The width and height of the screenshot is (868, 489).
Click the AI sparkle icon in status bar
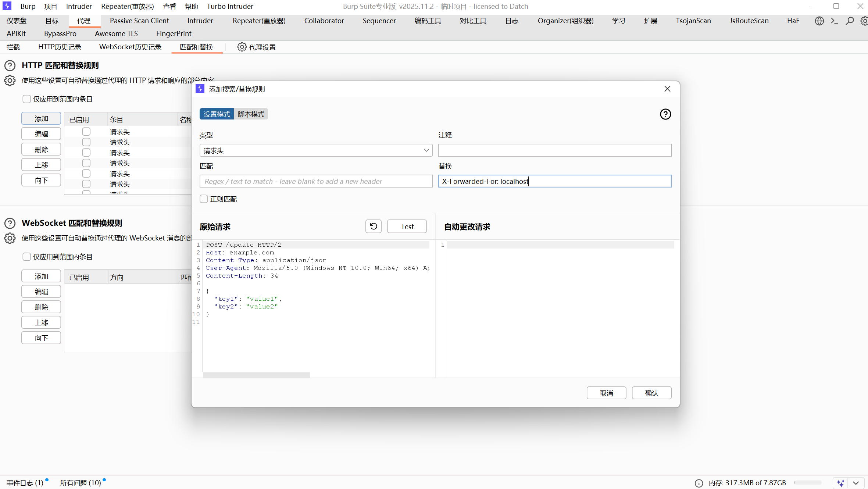pyautogui.click(x=840, y=483)
